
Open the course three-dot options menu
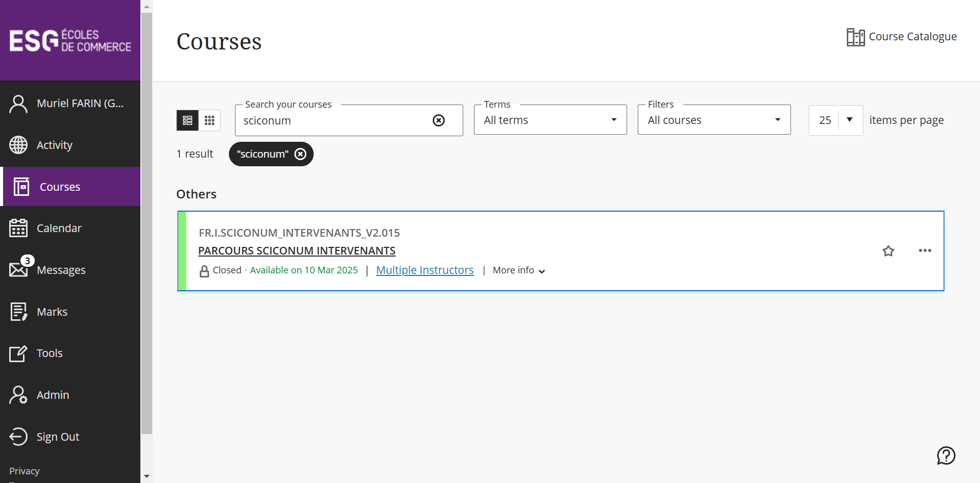coord(925,251)
